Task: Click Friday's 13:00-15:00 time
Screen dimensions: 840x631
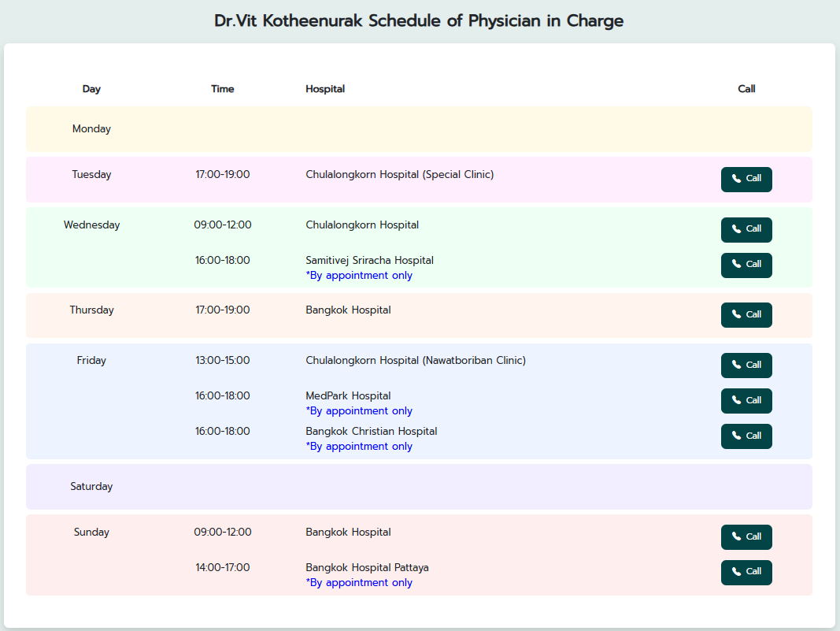Action: [x=222, y=360]
